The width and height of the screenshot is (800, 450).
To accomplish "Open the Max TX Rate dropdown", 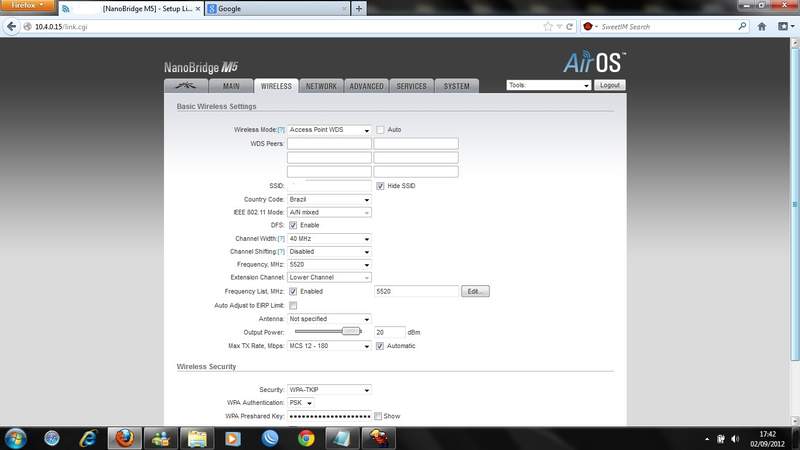I will pyautogui.click(x=329, y=346).
